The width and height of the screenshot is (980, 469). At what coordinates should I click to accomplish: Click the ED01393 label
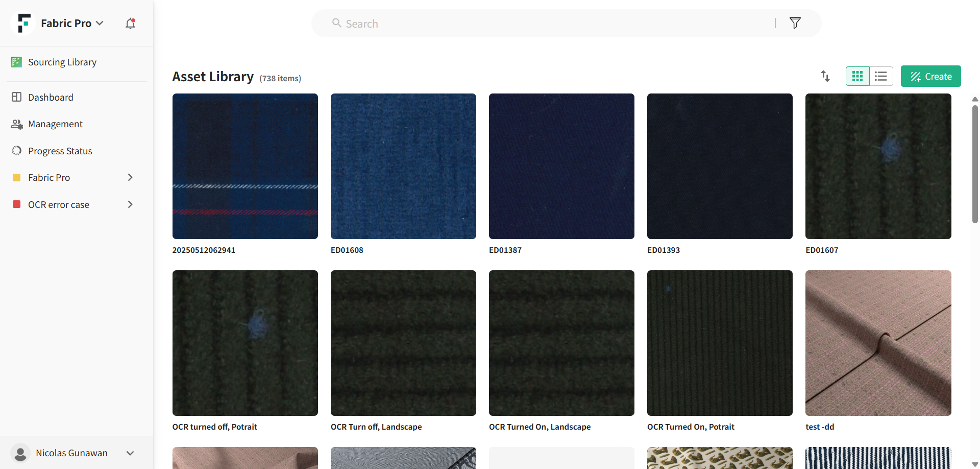664,250
